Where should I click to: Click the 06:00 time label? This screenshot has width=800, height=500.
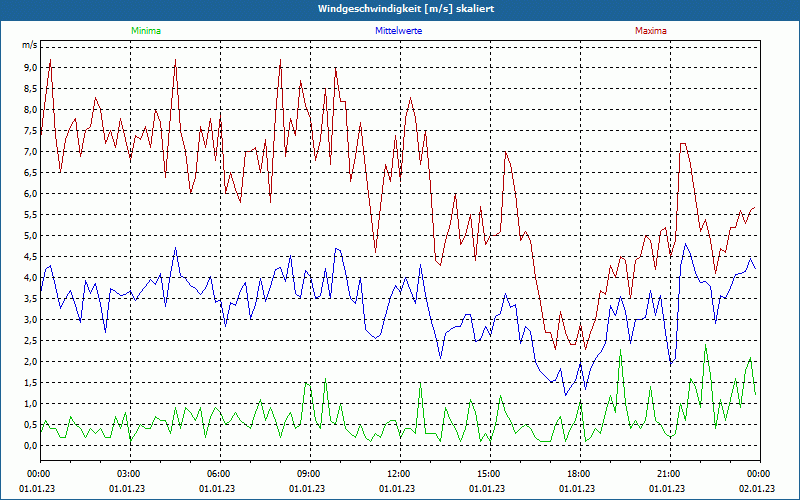click(220, 474)
